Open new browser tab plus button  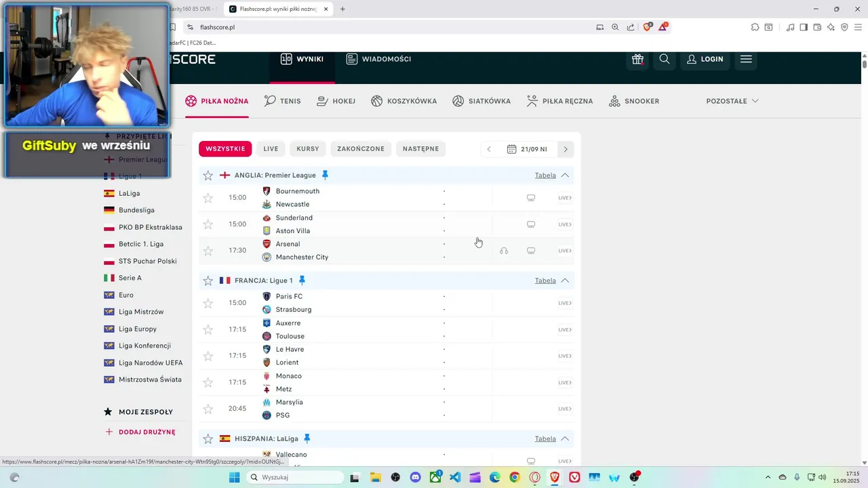click(x=342, y=9)
